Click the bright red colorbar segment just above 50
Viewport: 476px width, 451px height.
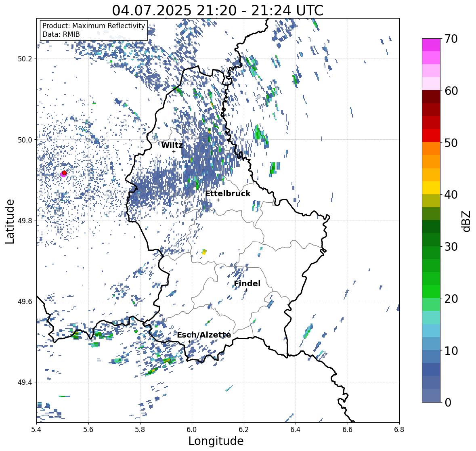pyautogui.click(x=431, y=136)
